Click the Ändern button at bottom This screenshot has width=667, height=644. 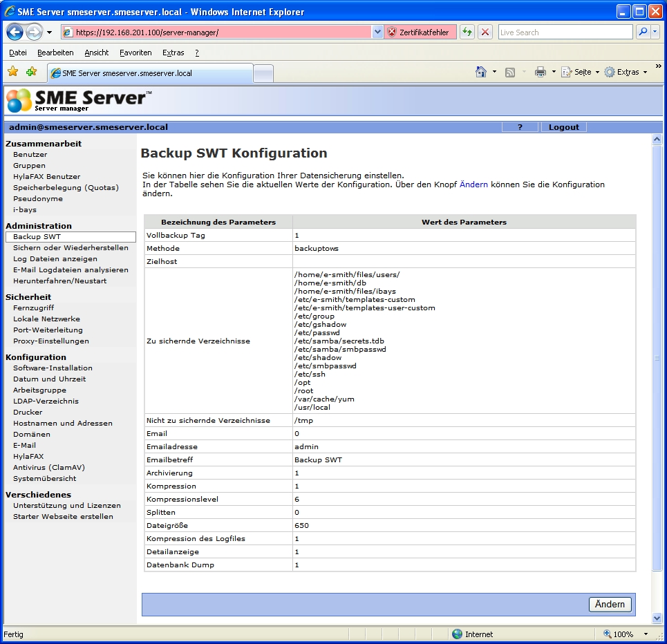pos(610,605)
